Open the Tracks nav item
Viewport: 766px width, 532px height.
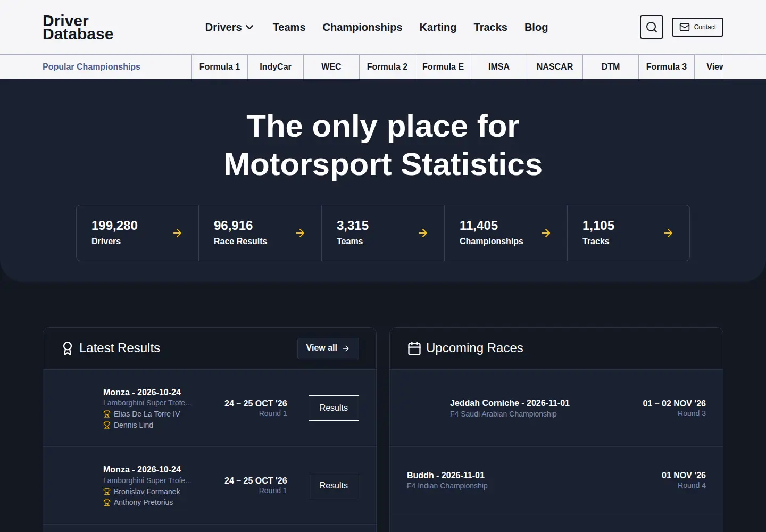click(x=490, y=27)
